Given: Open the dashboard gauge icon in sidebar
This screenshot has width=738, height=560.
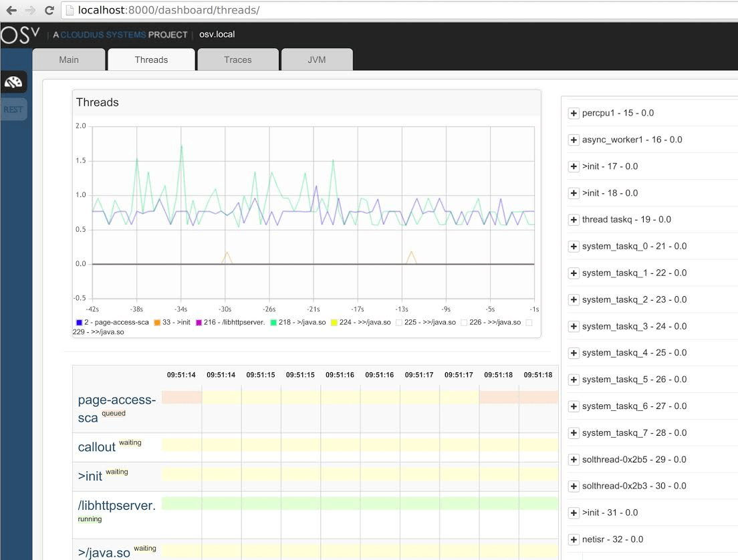Looking at the screenshot, I should [x=13, y=82].
